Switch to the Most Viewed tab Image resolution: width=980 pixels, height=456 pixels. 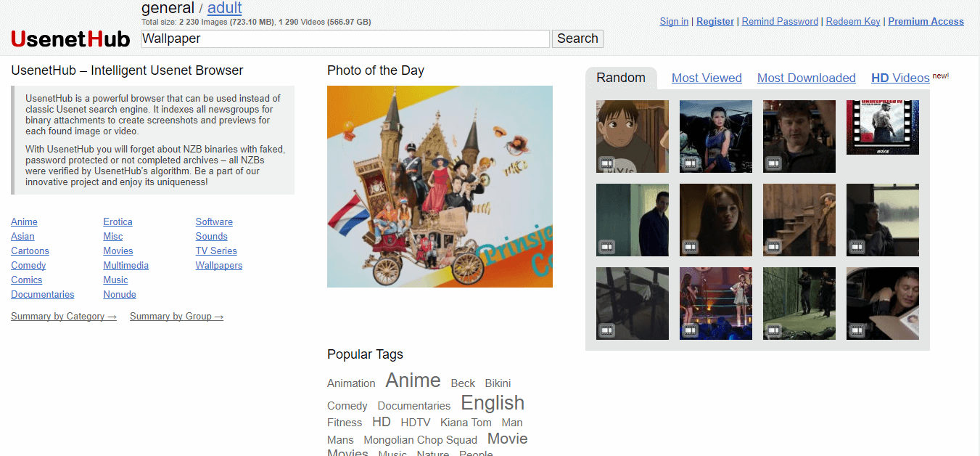[706, 78]
